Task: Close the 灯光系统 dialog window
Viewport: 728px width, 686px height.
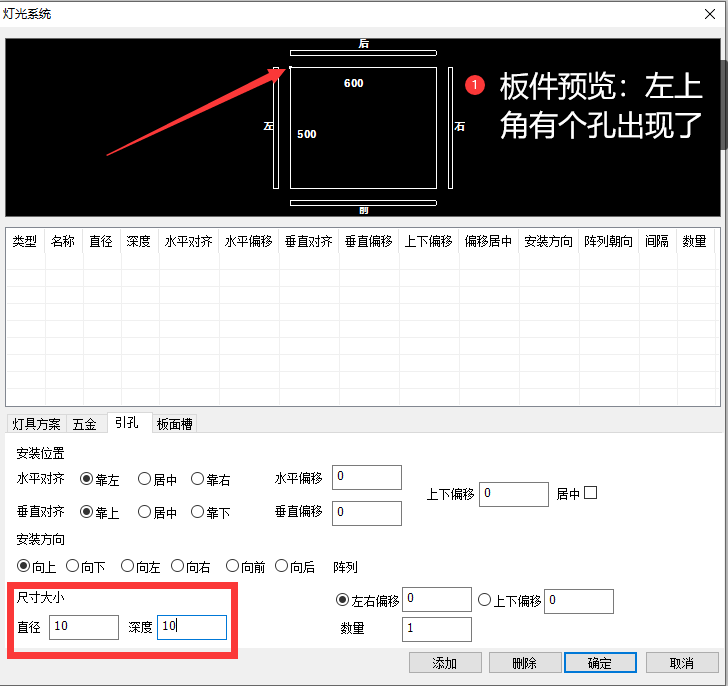Action: pos(709,14)
